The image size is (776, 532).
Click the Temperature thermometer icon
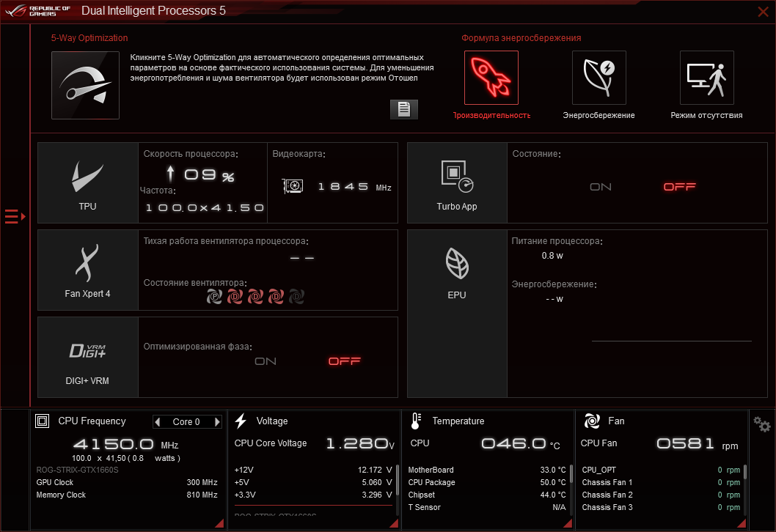coord(416,421)
